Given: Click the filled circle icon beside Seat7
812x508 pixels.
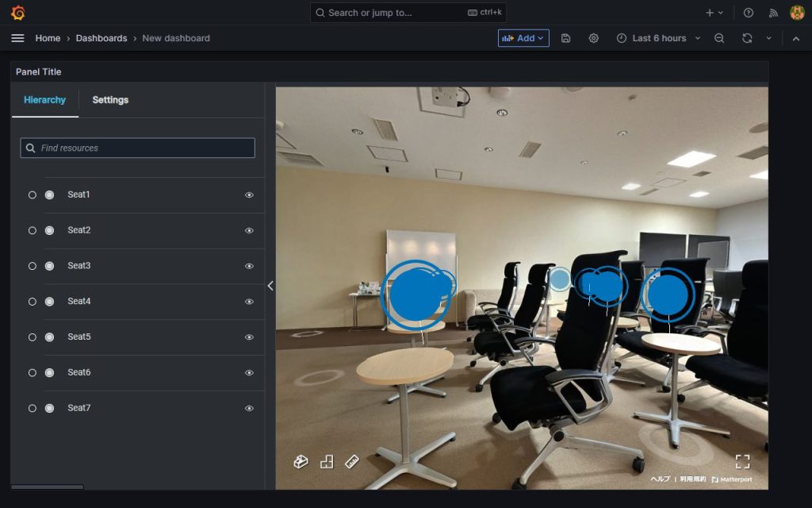Looking at the screenshot, I should pyautogui.click(x=49, y=409).
